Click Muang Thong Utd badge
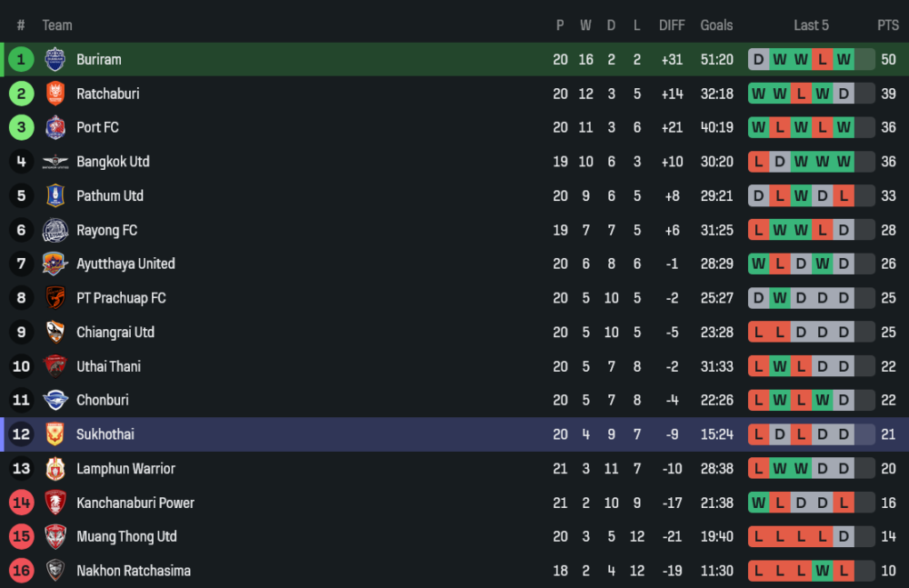Screen dimensions: 909x588 [55, 536]
